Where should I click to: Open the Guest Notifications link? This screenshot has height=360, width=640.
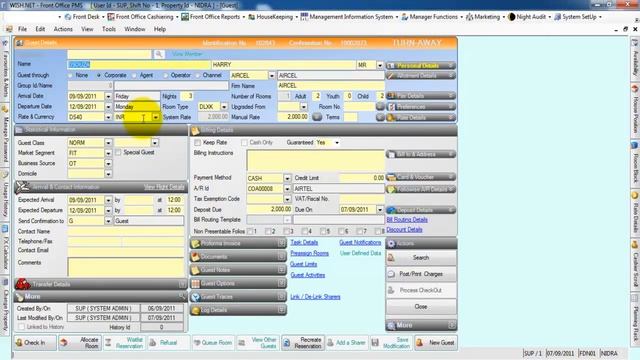coord(360,242)
